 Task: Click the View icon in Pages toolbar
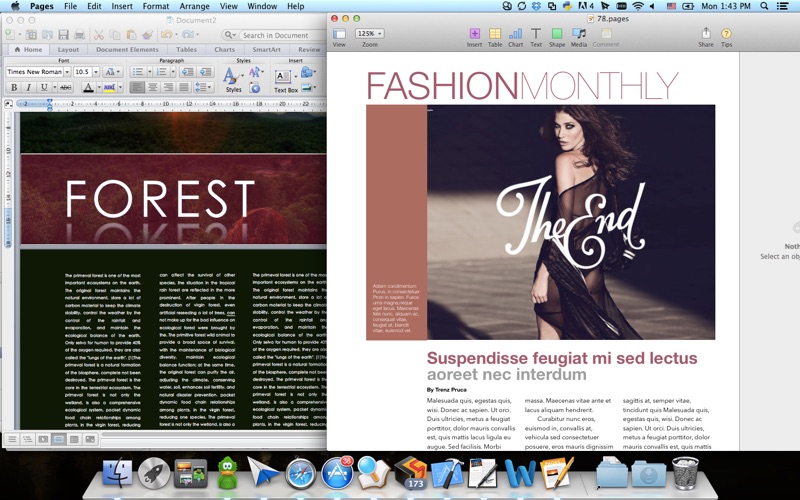[x=339, y=34]
